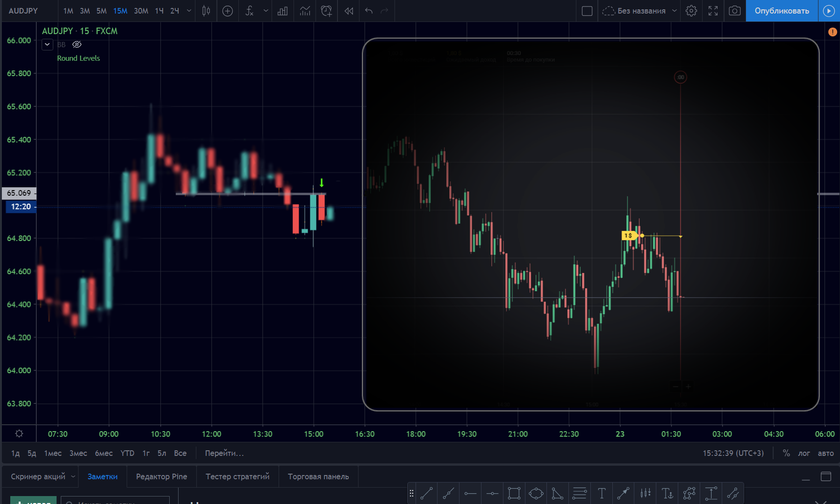Screen dimensions: 840x504
Task: Select the triangle drawing tool
Action: coord(558,493)
